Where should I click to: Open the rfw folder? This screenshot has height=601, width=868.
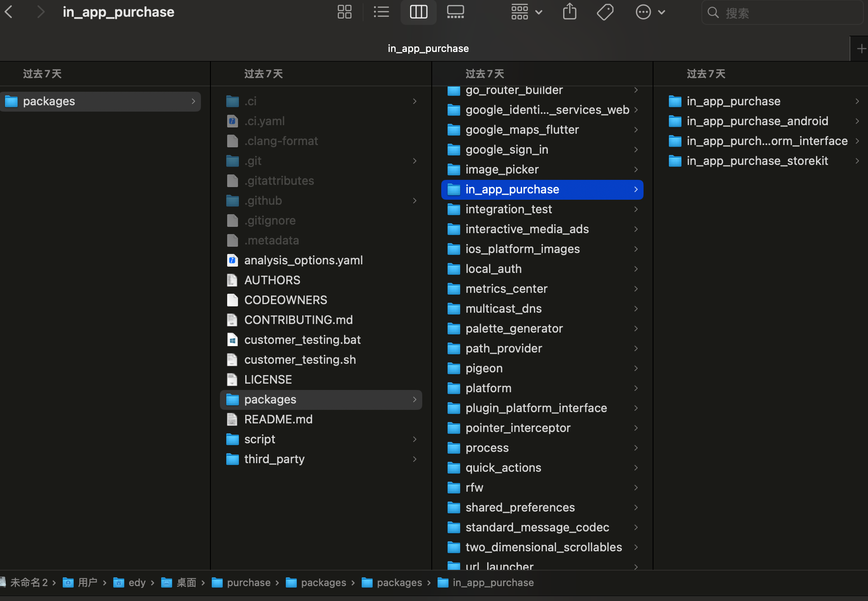point(542,488)
